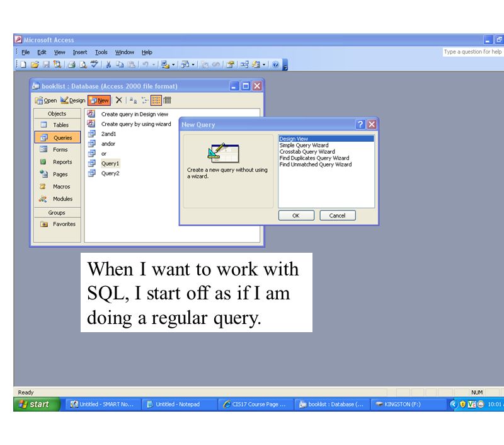Screen dimensions: 504x445
Task: Click the Analyze toolbar icon
Action: point(185,65)
